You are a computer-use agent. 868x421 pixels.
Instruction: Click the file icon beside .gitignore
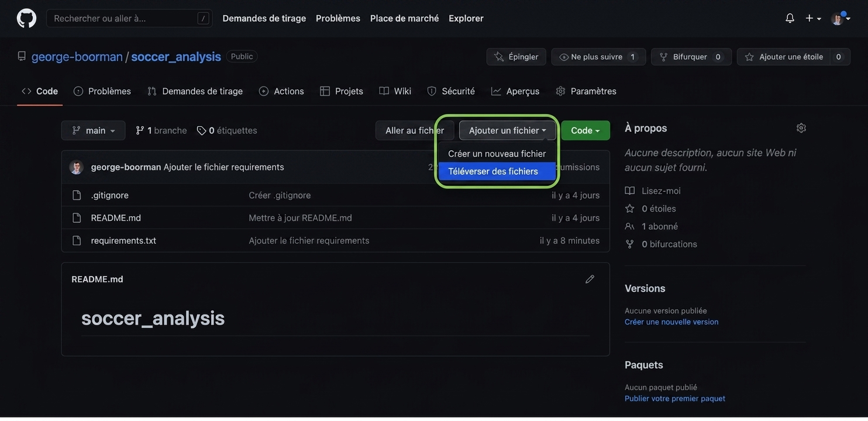coord(77,195)
